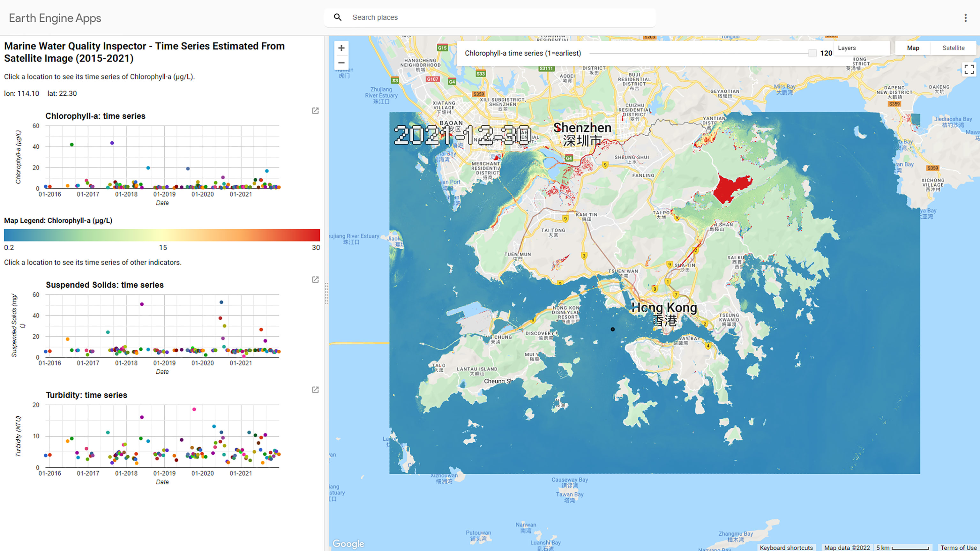Click the Google logo on map
Viewport: 980px width, 551px height.
(x=348, y=544)
